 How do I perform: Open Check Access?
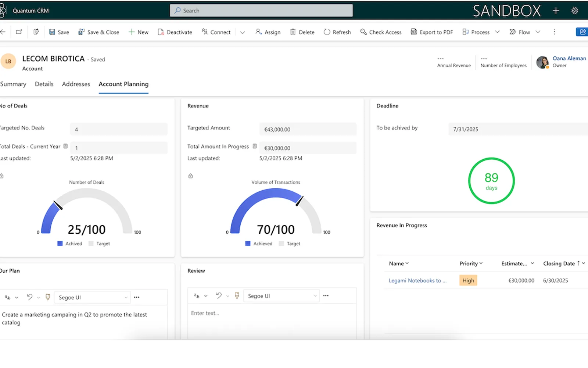click(381, 32)
